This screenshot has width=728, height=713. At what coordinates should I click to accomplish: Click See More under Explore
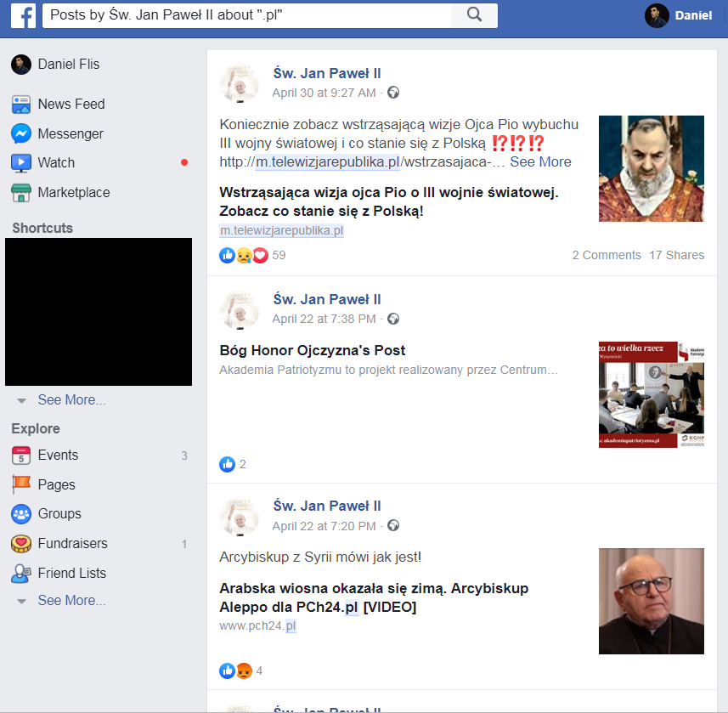click(x=72, y=601)
